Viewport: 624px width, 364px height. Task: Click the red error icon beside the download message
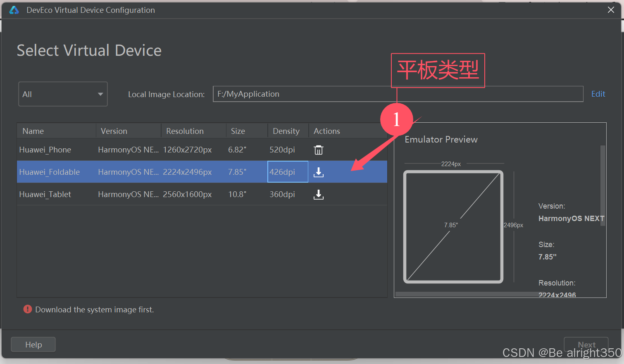[28, 309]
